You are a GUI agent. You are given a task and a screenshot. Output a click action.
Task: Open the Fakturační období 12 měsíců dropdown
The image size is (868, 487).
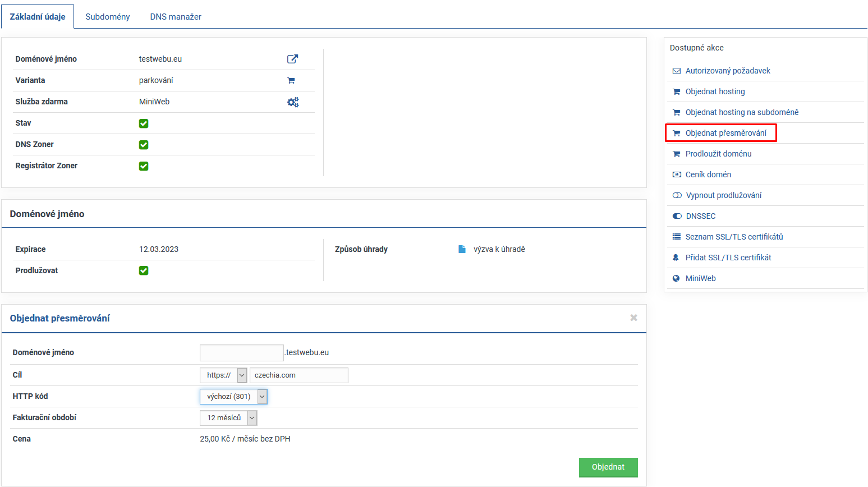tap(228, 418)
